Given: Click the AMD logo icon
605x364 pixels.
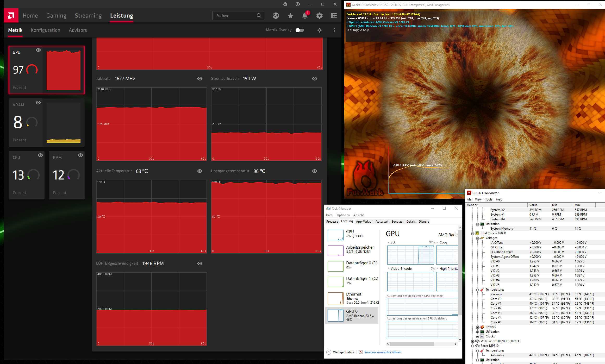Looking at the screenshot, I should pyautogui.click(x=11, y=16).
